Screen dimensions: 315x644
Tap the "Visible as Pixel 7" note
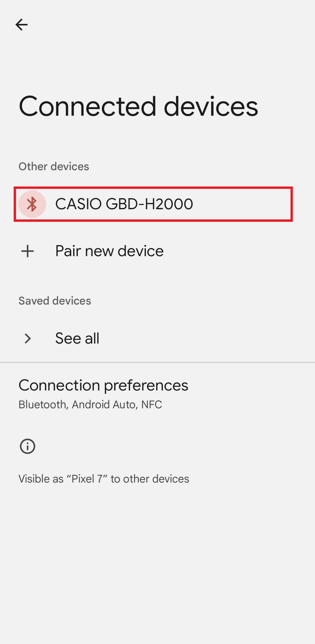tap(104, 479)
